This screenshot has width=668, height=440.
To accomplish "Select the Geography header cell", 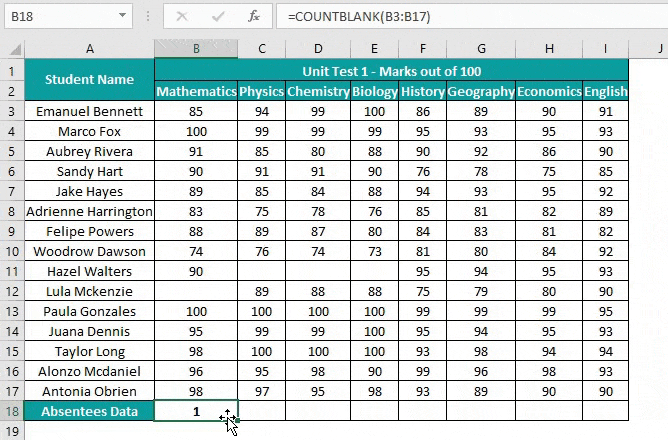I will pyautogui.click(x=481, y=91).
